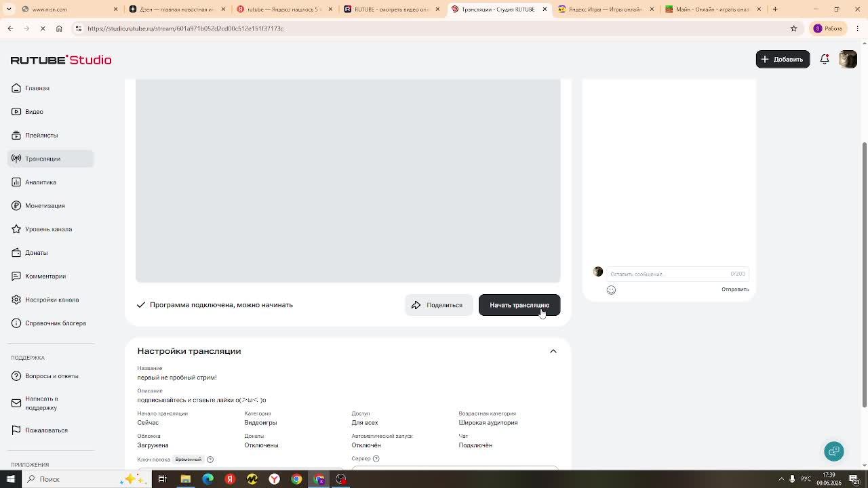This screenshot has height=488, width=868.
Task: Open the floating support chat widget
Action: click(x=834, y=451)
